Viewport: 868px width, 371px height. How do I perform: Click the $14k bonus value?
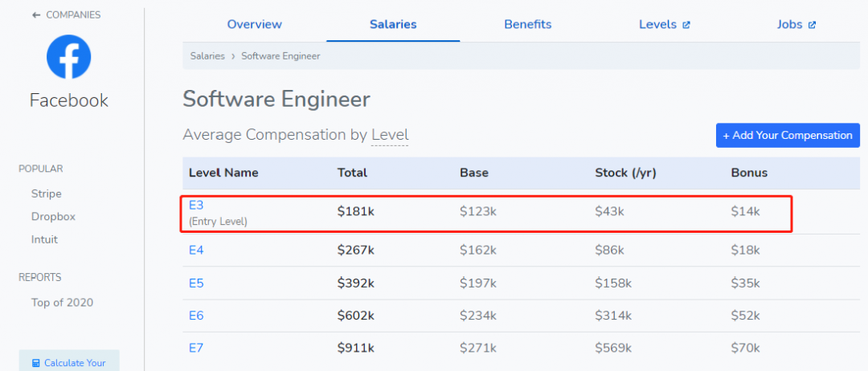pyautogui.click(x=746, y=211)
